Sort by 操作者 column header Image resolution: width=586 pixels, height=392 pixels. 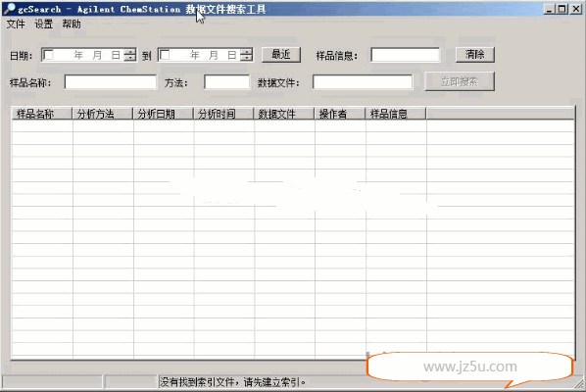[x=340, y=114]
